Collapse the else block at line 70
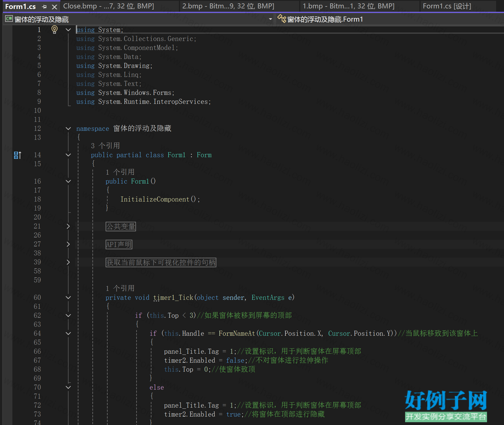 pyautogui.click(x=68, y=387)
